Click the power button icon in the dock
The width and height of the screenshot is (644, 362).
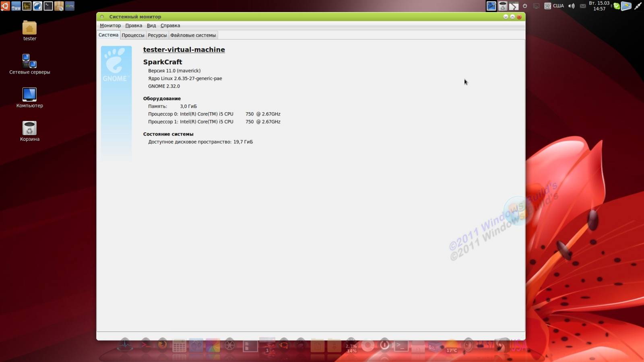(384, 345)
